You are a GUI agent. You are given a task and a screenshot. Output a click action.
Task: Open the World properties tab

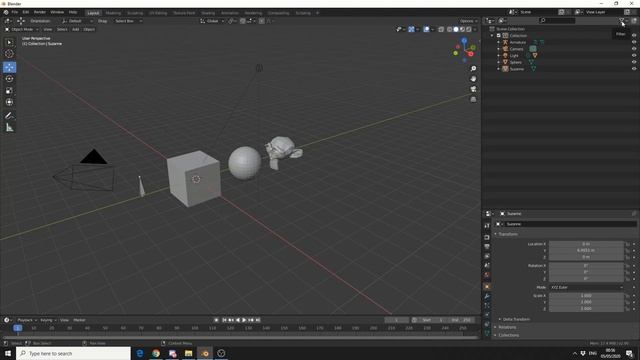point(487,275)
